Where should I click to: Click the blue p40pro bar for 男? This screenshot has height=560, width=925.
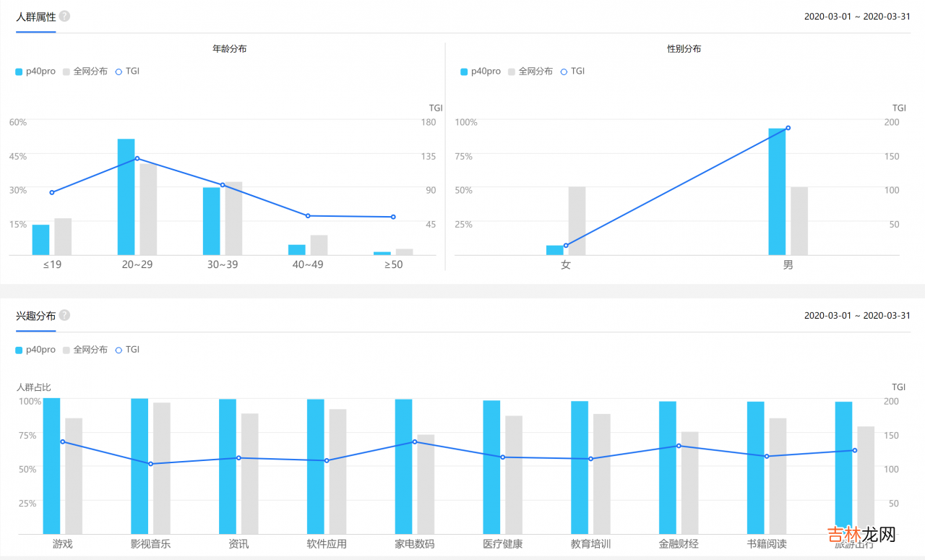click(x=777, y=191)
